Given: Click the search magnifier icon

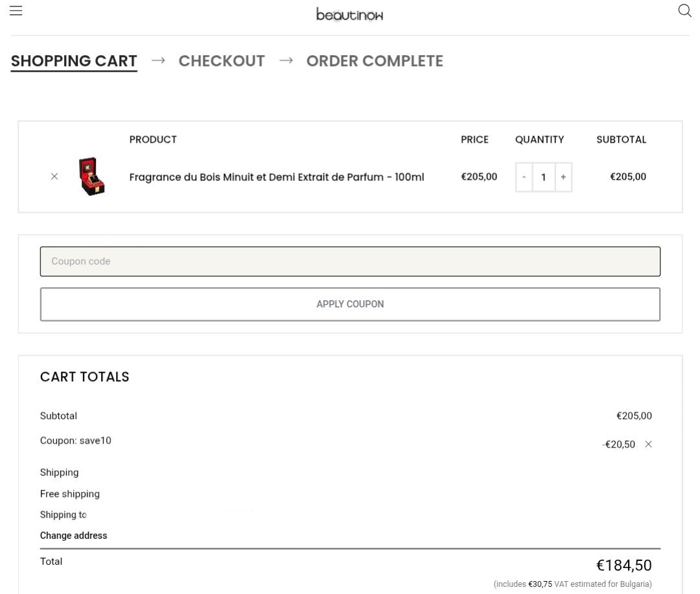Looking at the screenshot, I should coord(684,11).
